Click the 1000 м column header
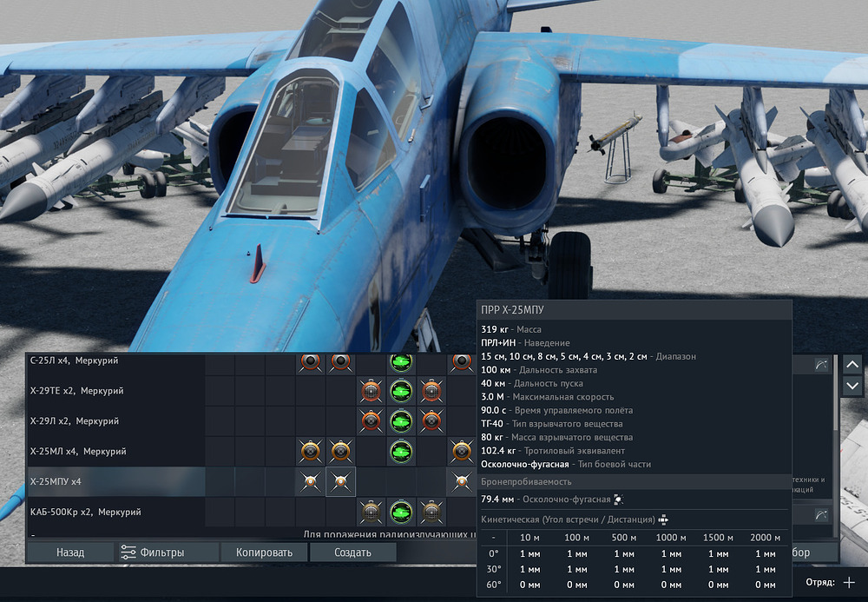 [x=670, y=537]
